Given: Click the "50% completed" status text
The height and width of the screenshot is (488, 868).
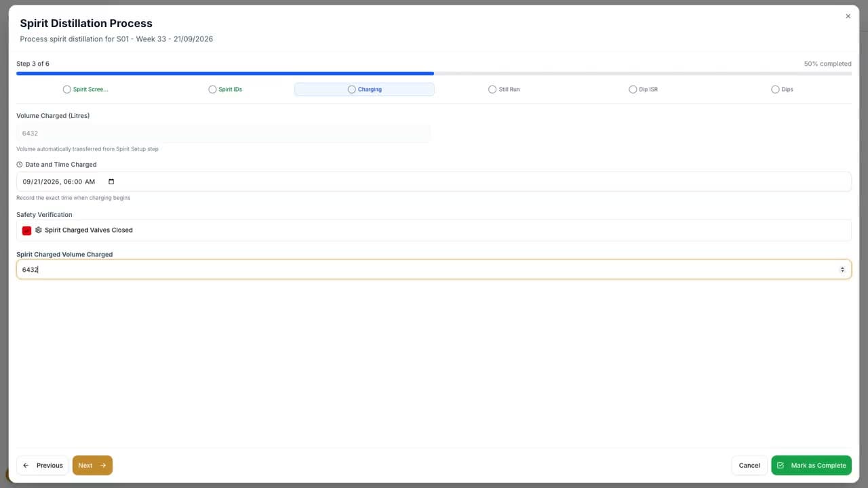Looking at the screenshot, I should pyautogui.click(x=827, y=64).
